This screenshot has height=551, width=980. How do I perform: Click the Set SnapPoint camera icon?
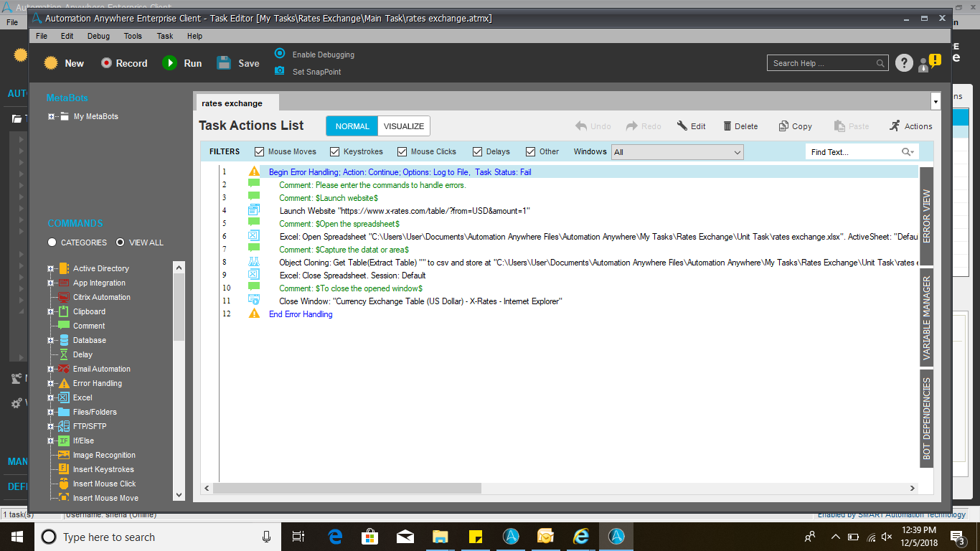coord(280,71)
